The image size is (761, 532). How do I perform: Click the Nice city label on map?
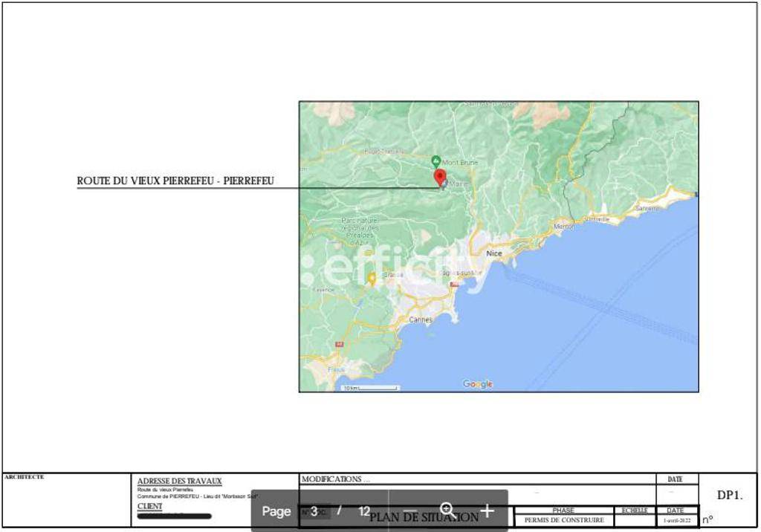(494, 253)
